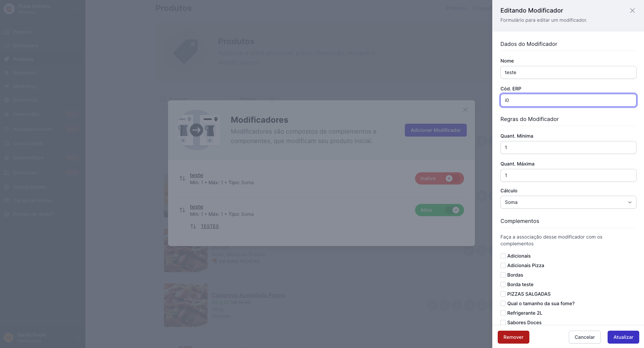Image resolution: width=644 pixels, height=348 pixels.
Task: Check the Adicionais complement checkbox
Action: 503,256
